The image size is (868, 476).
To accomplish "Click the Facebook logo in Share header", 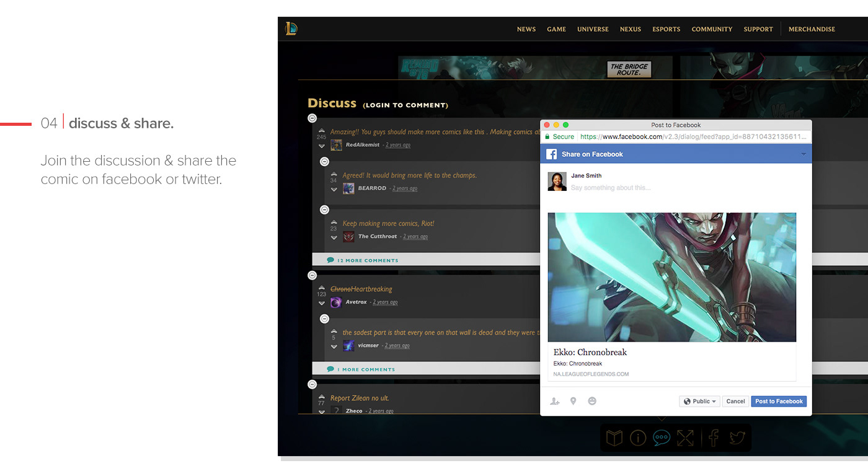I will (x=551, y=154).
